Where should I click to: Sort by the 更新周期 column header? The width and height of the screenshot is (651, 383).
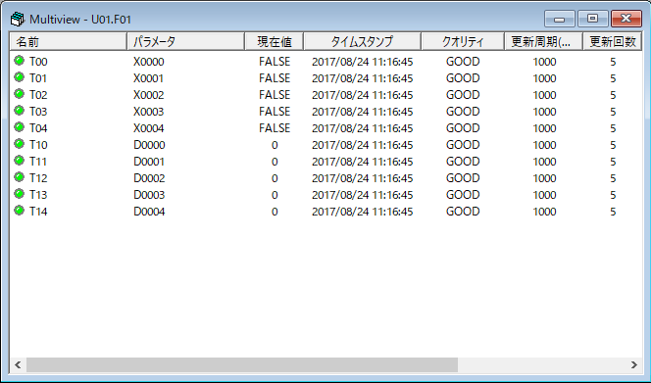pos(543,42)
